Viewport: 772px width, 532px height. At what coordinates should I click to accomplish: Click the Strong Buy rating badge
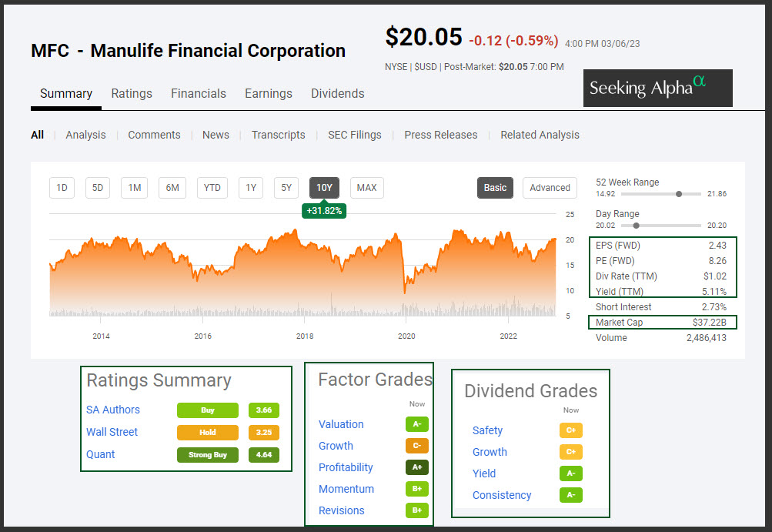(x=208, y=455)
